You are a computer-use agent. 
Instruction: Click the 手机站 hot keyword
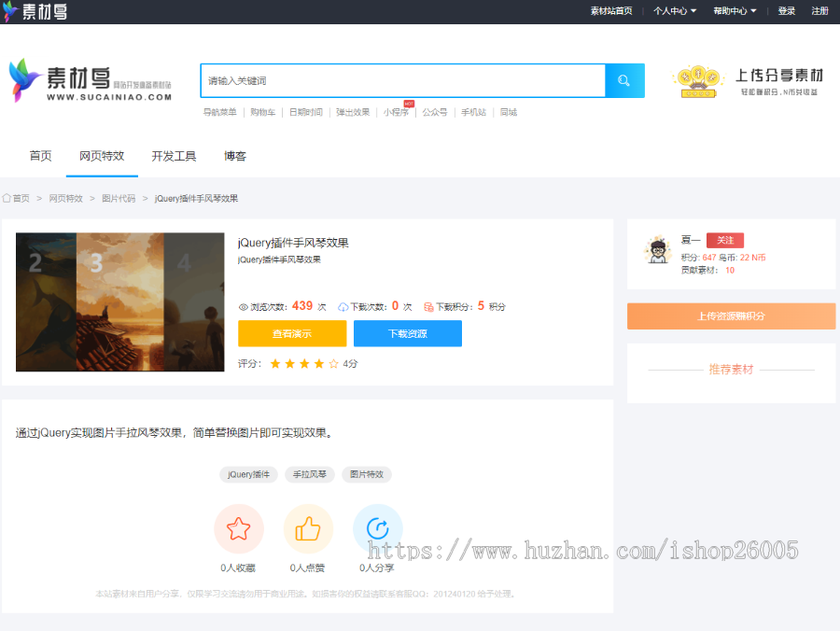473,112
